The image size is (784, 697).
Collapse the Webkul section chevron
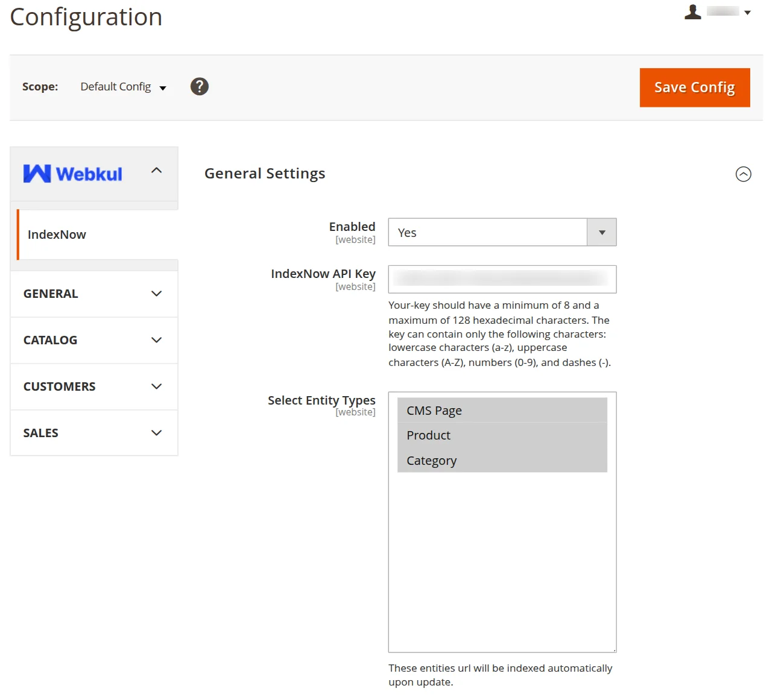(157, 171)
